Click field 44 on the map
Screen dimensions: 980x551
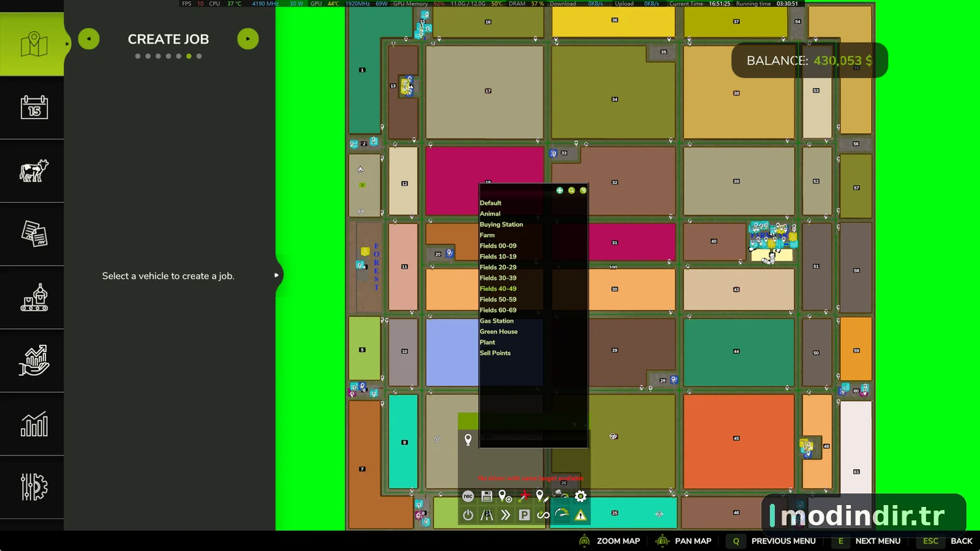point(739,353)
